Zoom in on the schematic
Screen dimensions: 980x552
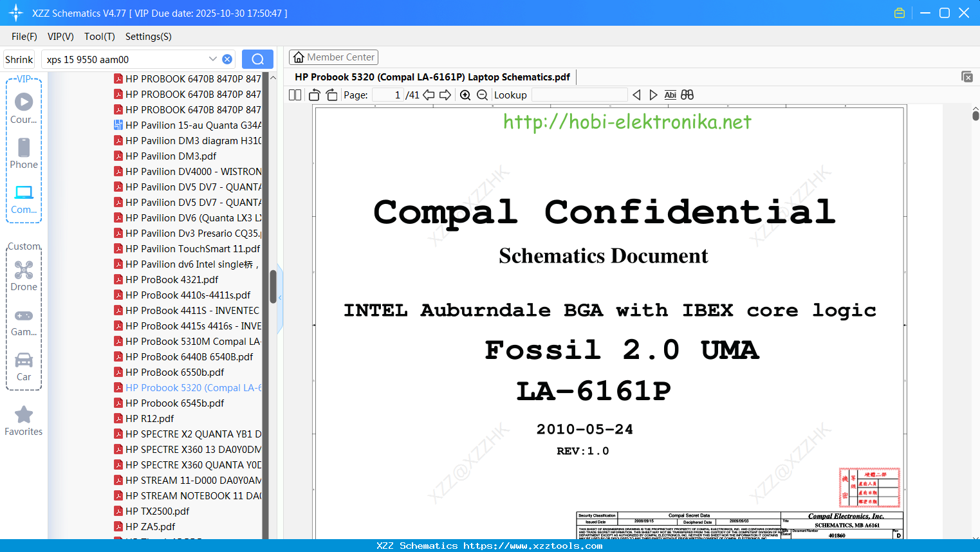pos(465,95)
